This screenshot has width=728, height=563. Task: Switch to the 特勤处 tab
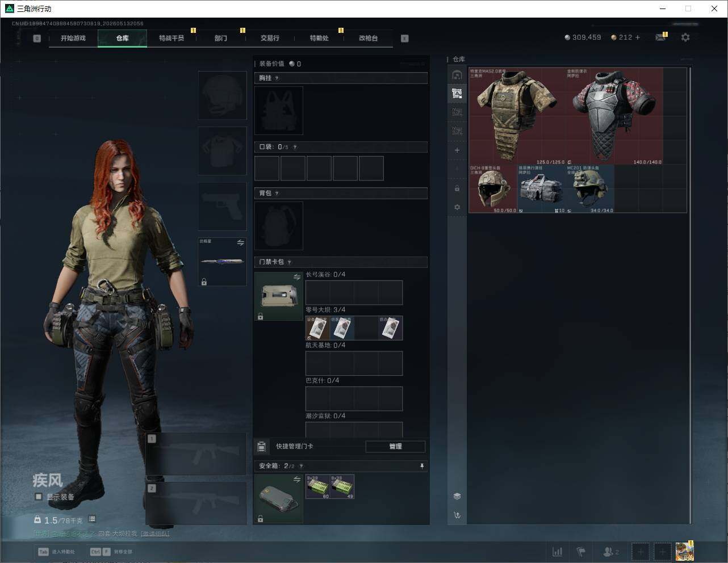[319, 38]
